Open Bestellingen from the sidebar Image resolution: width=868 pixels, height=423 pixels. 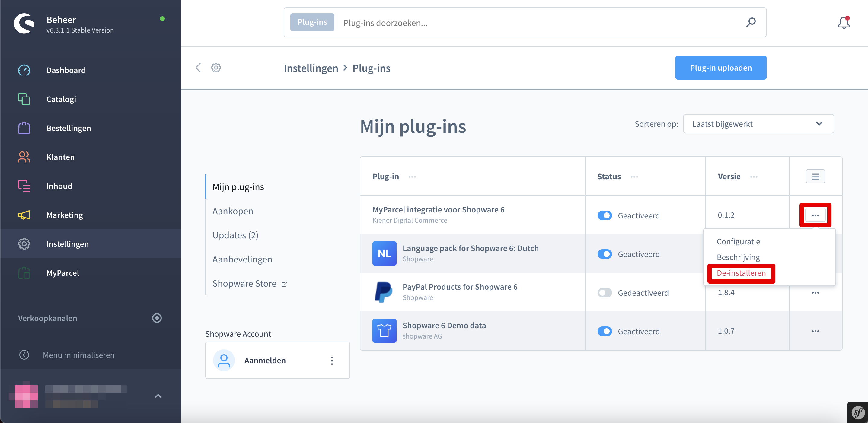tap(69, 128)
